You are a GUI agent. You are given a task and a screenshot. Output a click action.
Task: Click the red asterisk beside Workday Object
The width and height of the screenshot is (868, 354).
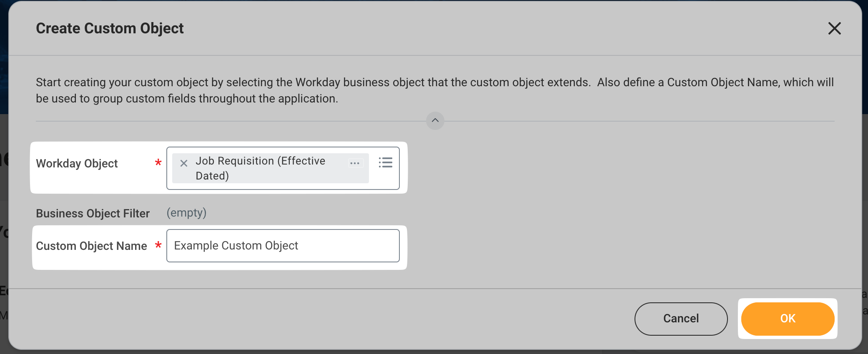coord(158,163)
